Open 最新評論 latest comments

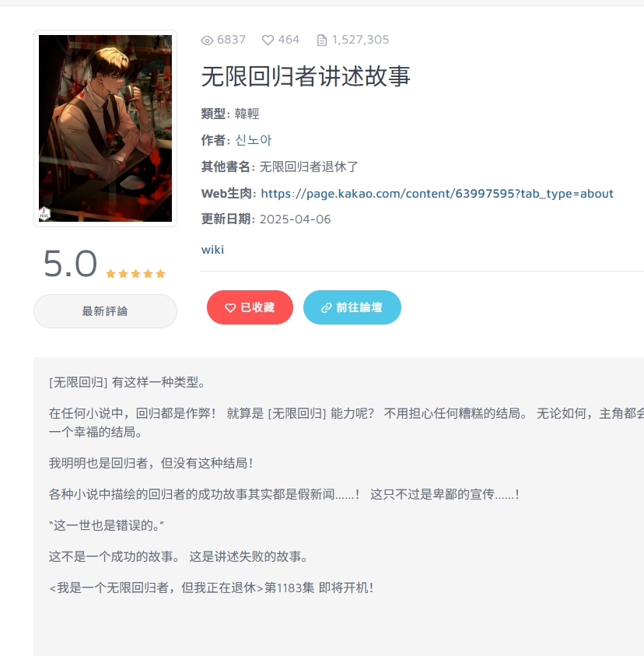tap(105, 311)
